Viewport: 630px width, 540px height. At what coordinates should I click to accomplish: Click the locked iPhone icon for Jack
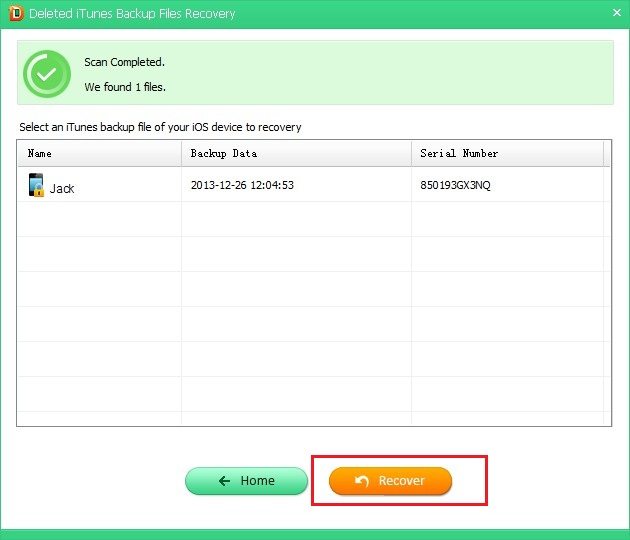(36, 185)
